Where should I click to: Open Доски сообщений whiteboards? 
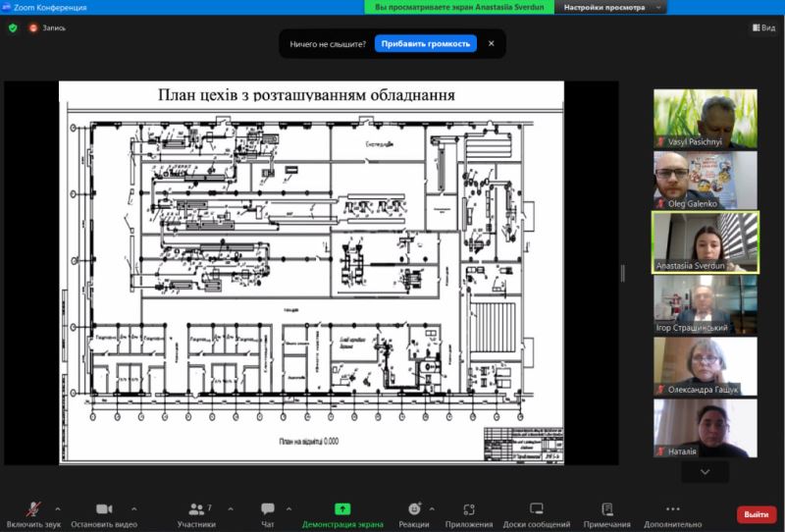tap(536, 509)
